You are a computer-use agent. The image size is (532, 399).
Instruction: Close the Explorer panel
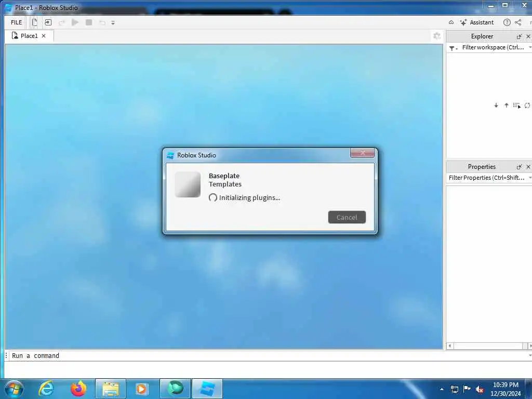pos(528,36)
